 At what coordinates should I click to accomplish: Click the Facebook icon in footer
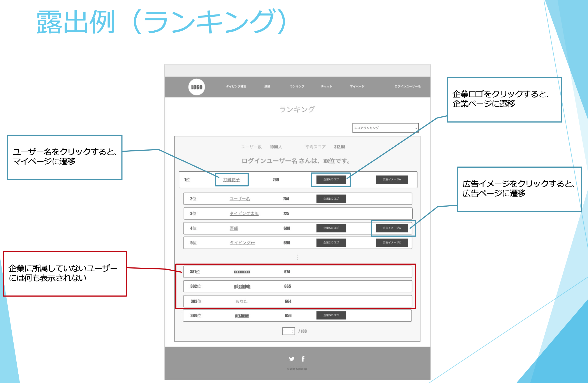click(303, 359)
